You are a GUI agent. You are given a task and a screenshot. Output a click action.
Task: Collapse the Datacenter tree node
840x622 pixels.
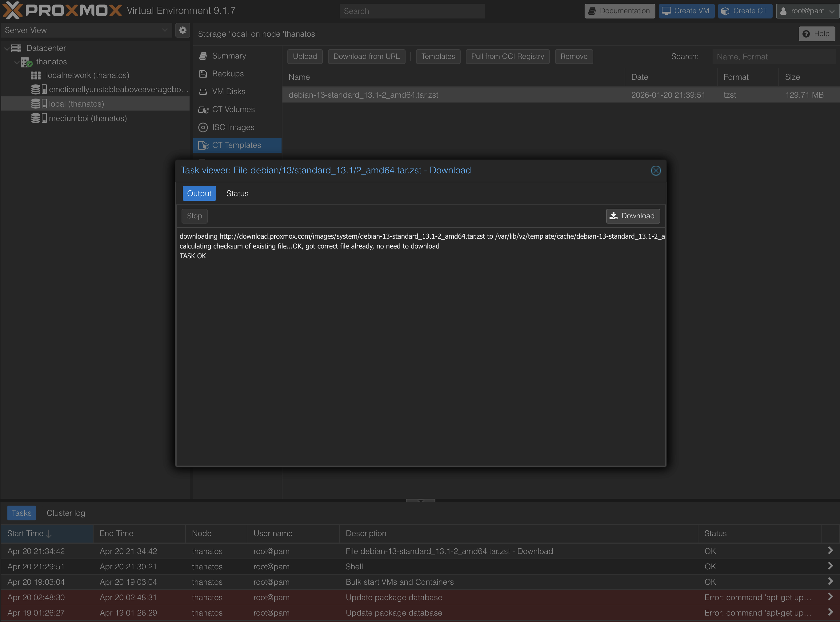[7, 49]
